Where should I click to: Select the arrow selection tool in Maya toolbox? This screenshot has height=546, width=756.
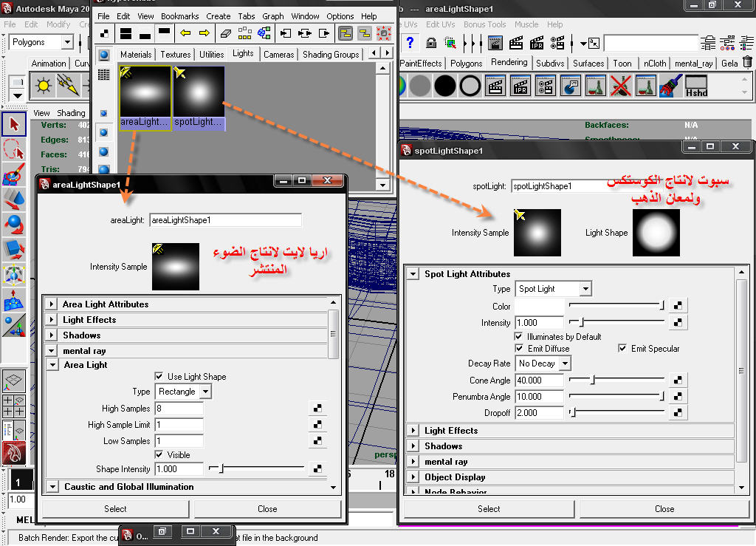[x=14, y=124]
